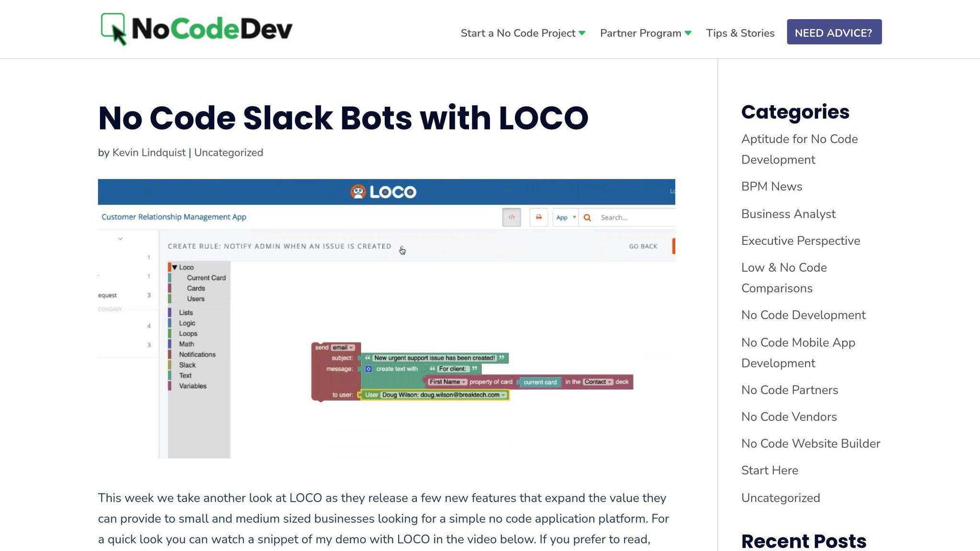Screen dimensions: 980x551
Task: Open the No Code Vendors category
Action: point(789,417)
